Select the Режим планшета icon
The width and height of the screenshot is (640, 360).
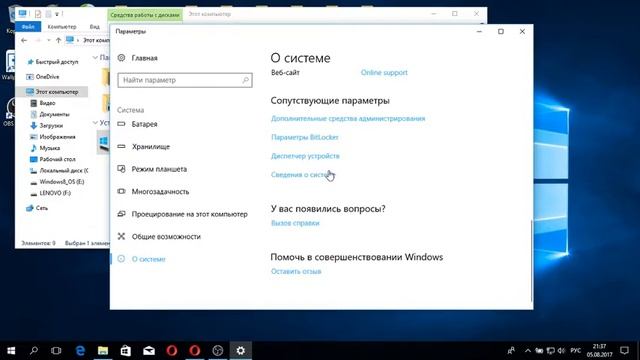(121, 169)
